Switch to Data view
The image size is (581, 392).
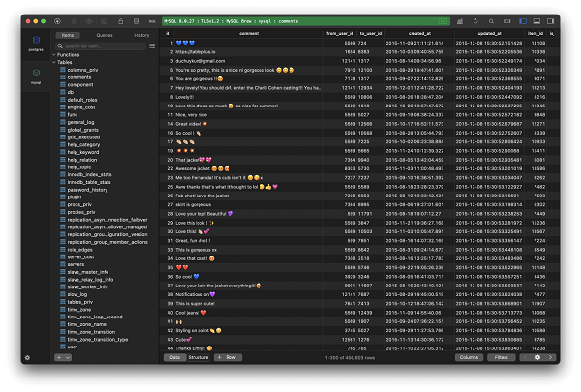pyautogui.click(x=175, y=357)
